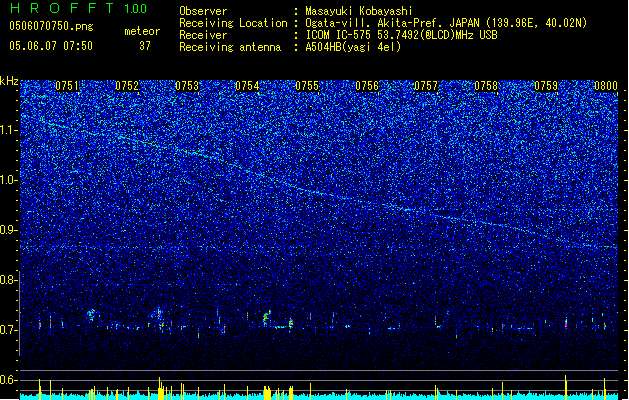
Task: Click the Observer label
Action: [x=203, y=11]
